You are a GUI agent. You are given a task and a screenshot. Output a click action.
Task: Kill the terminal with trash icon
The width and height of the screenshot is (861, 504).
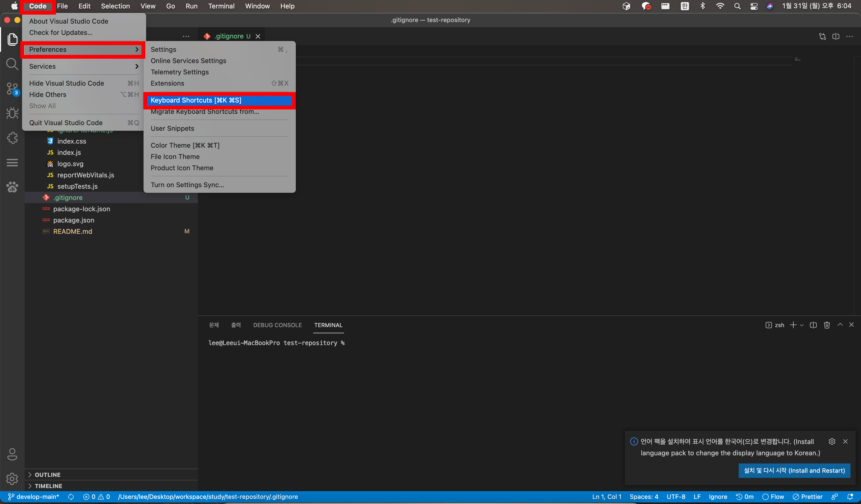(826, 325)
